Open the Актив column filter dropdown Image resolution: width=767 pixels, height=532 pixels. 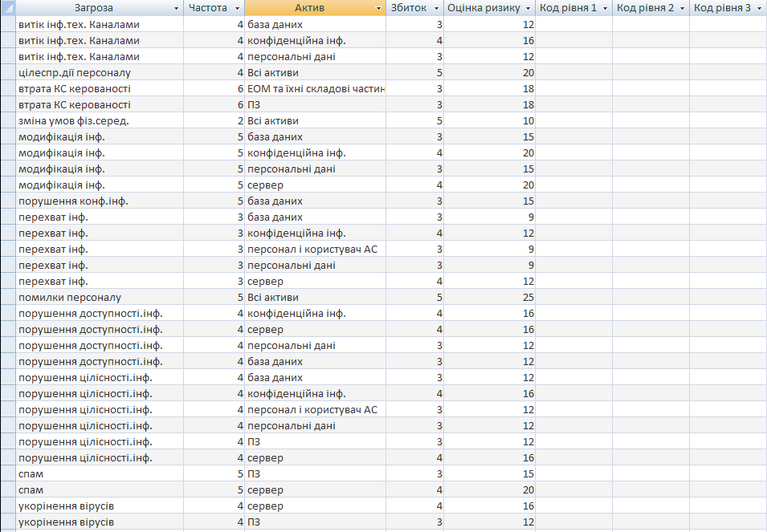click(378, 8)
